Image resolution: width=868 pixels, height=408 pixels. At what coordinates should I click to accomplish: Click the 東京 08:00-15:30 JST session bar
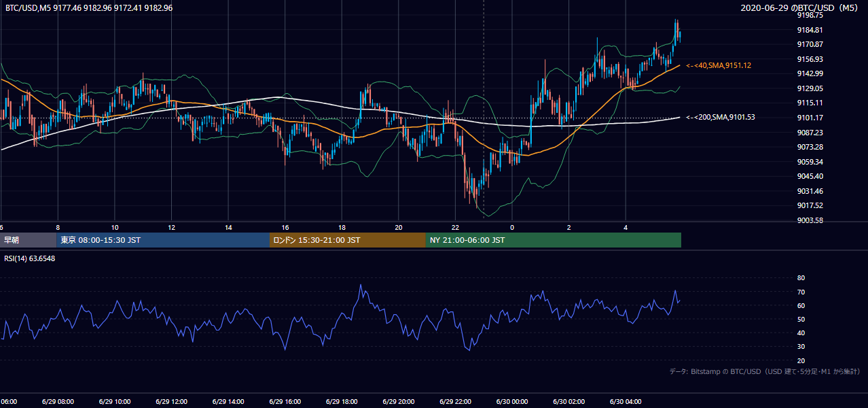(x=163, y=240)
